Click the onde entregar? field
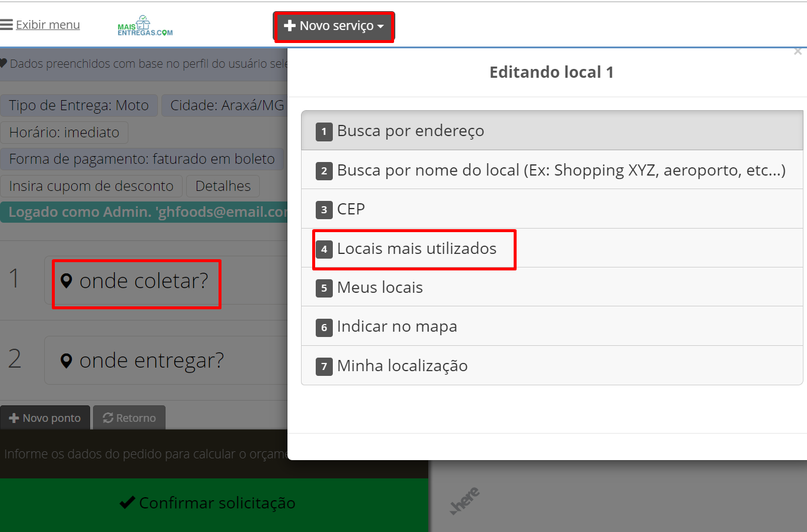The width and height of the screenshot is (807, 532). (x=166, y=360)
